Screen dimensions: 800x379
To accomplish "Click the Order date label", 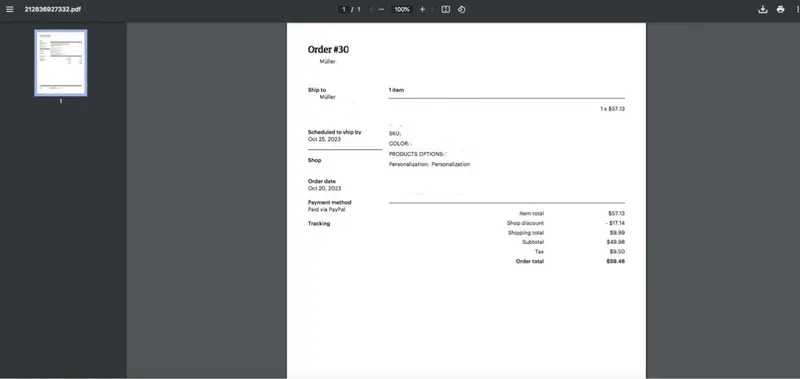I will pos(322,181).
